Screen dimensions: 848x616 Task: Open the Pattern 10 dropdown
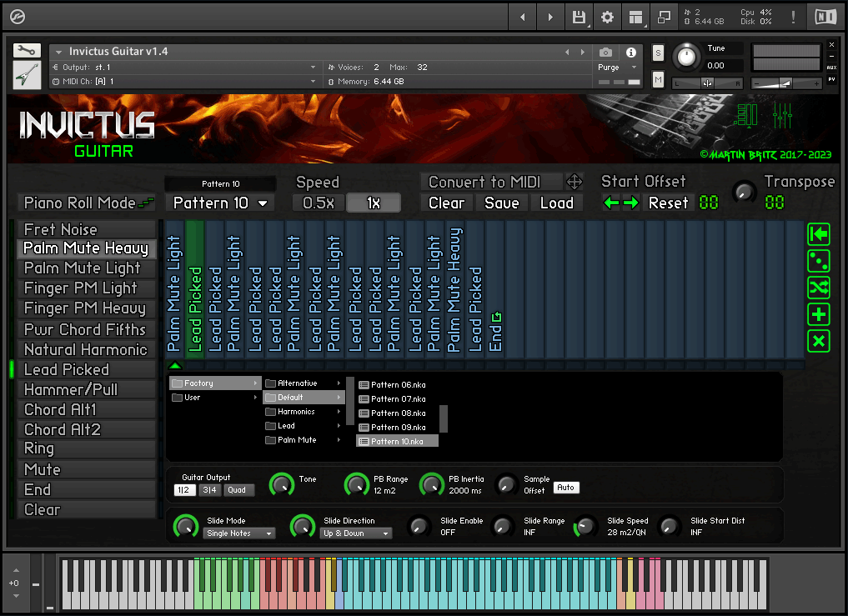tap(221, 203)
